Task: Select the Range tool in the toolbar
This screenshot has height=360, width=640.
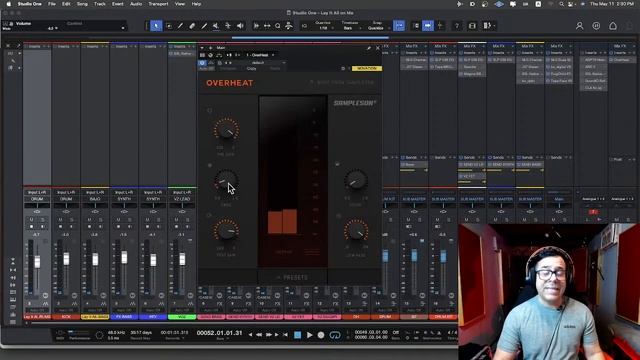Action: tap(169, 26)
